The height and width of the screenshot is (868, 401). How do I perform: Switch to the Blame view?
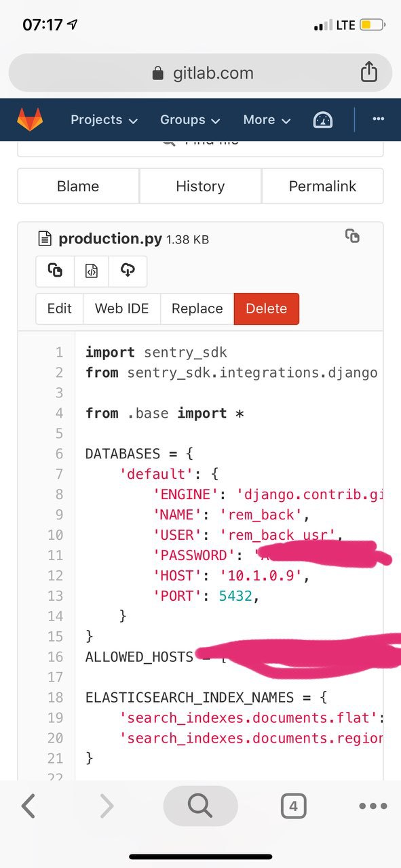[x=78, y=186]
